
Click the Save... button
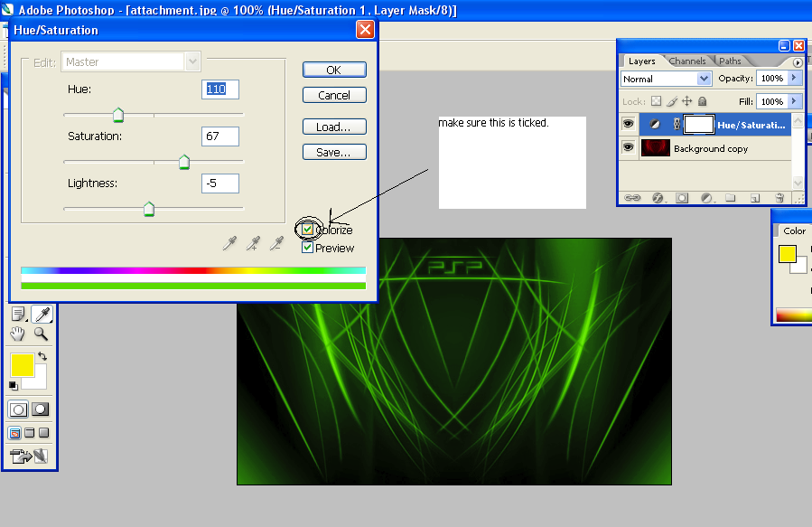pyautogui.click(x=334, y=153)
